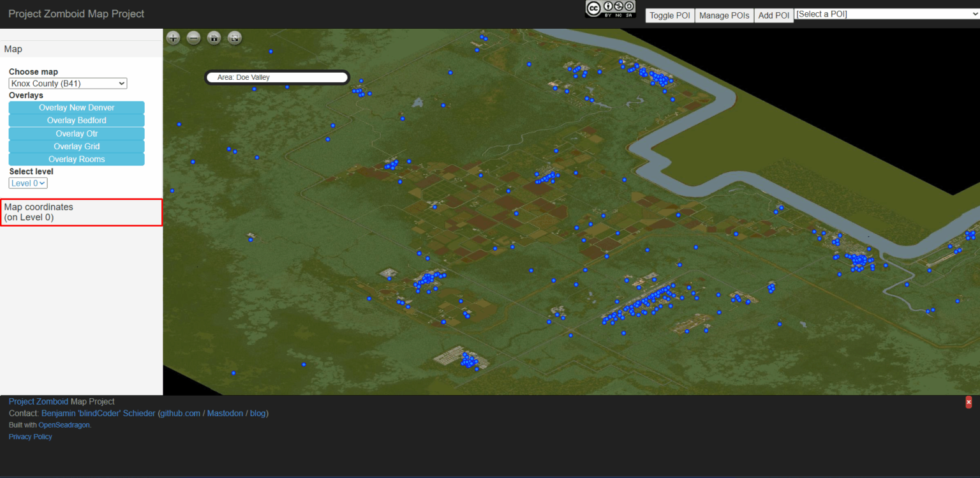Reset the map view using the home icon
Viewport: 980px width, 478px height.
(x=214, y=38)
